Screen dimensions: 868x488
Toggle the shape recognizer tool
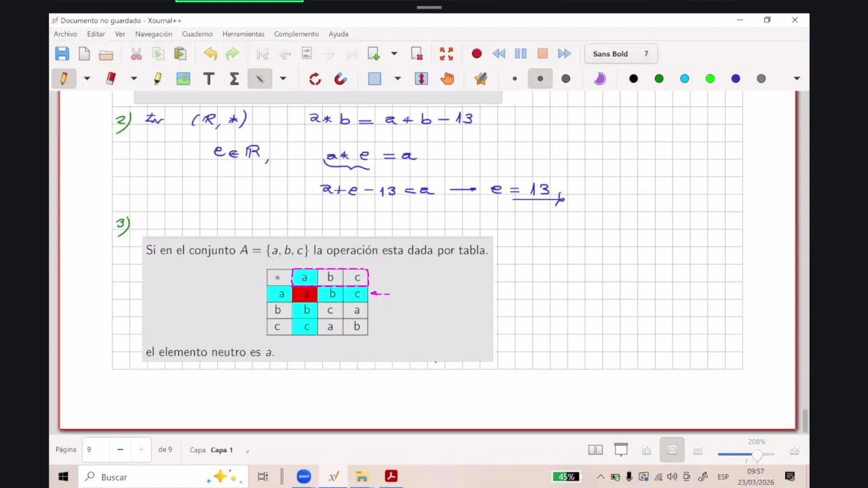click(x=260, y=79)
